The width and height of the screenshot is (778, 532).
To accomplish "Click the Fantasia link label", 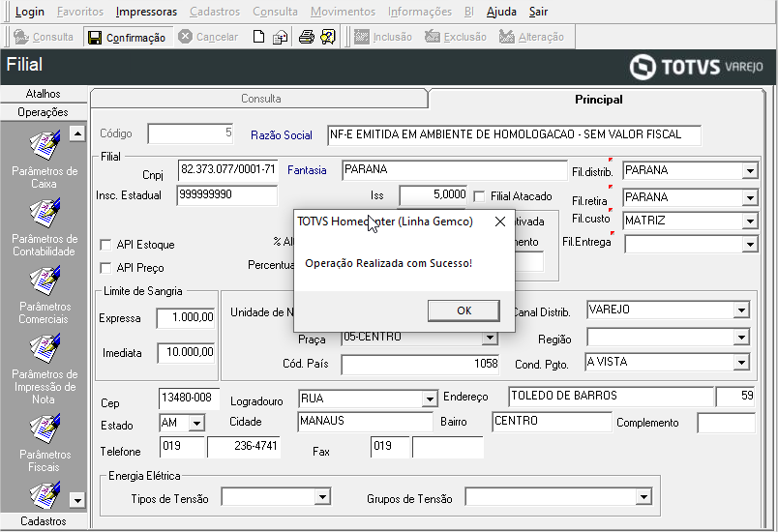I will click(307, 170).
